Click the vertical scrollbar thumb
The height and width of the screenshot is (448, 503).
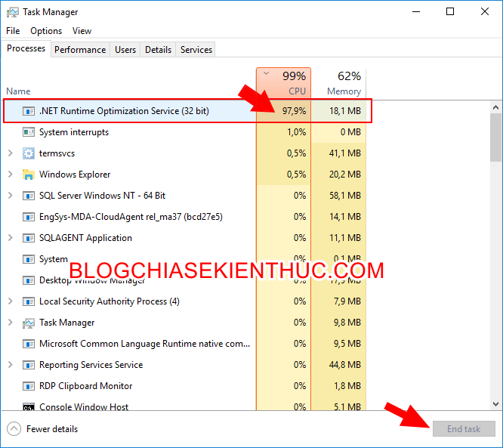pos(496,137)
